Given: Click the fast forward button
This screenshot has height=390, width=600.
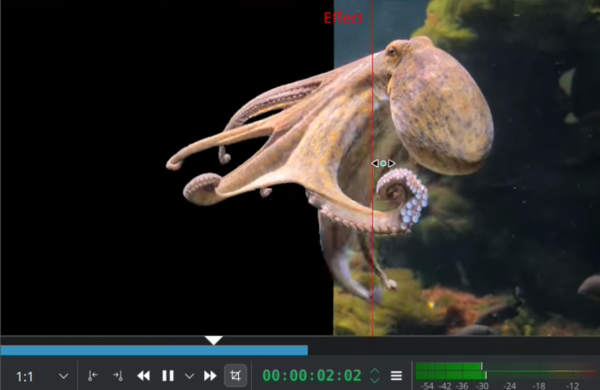Looking at the screenshot, I should (210, 376).
